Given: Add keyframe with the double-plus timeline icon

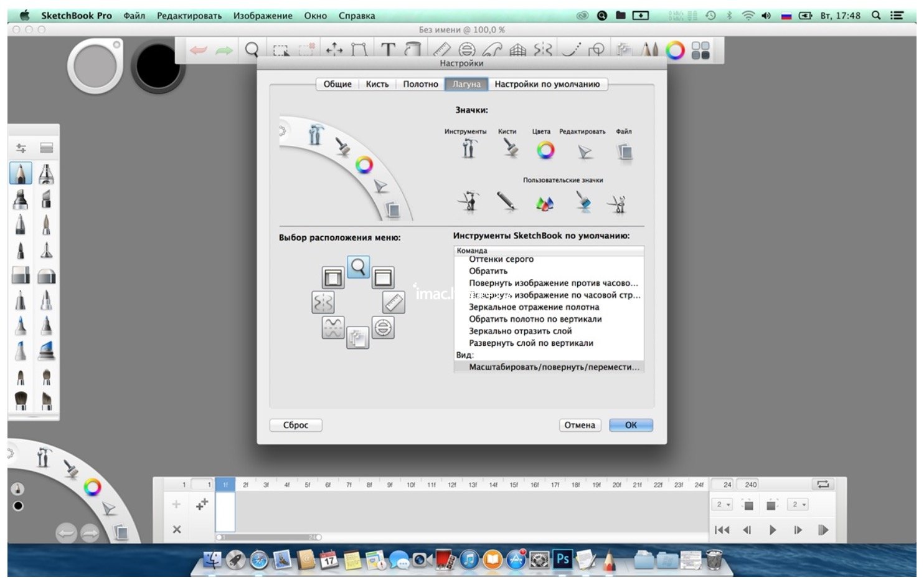Looking at the screenshot, I should tap(202, 505).
